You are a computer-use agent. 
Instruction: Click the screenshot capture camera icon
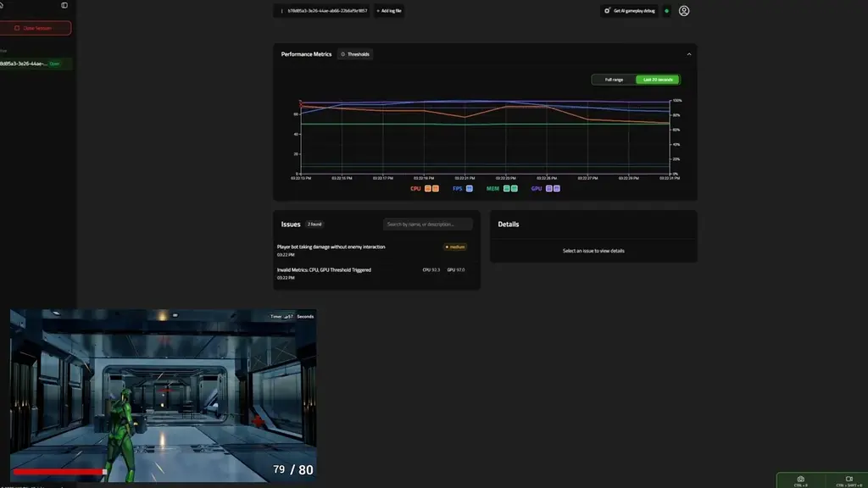point(800,479)
